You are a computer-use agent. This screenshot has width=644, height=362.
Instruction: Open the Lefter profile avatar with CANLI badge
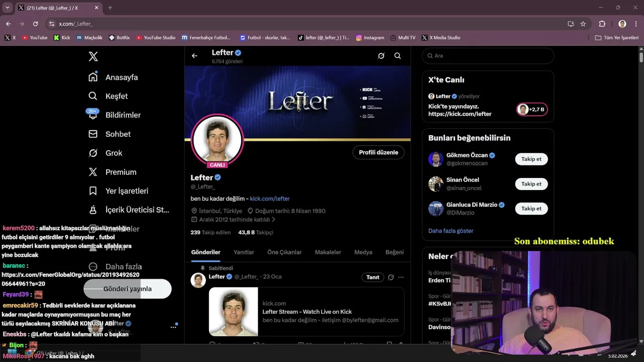point(217,141)
